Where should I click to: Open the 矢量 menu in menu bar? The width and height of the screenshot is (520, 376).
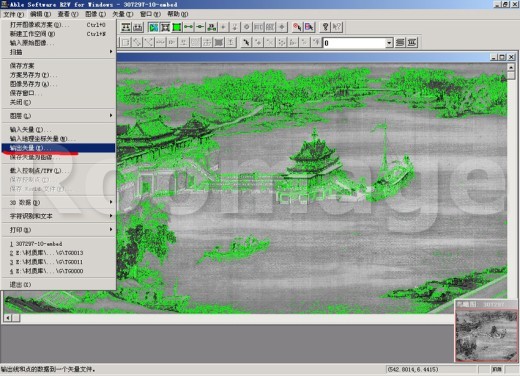(x=122, y=14)
